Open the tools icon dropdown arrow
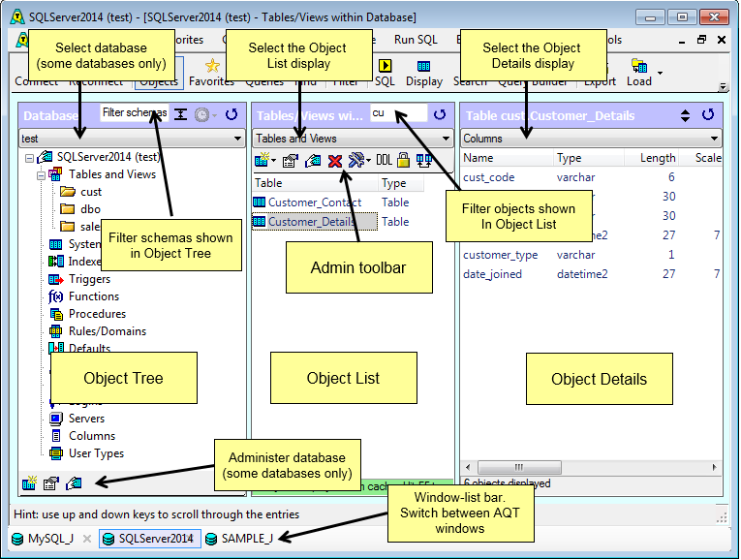Image resolution: width=741 pixels, height=560 pixels. pyautogui.click(x=368, y=161)
